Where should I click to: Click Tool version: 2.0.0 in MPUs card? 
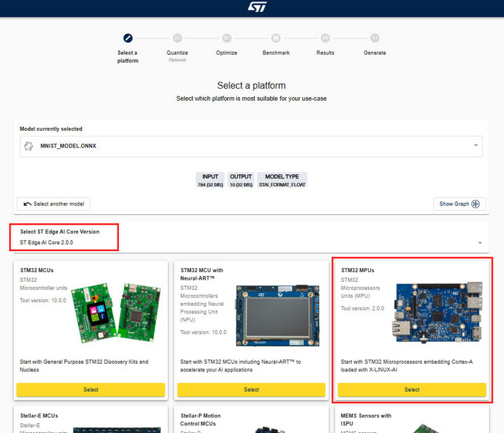(x=363, y=308)
